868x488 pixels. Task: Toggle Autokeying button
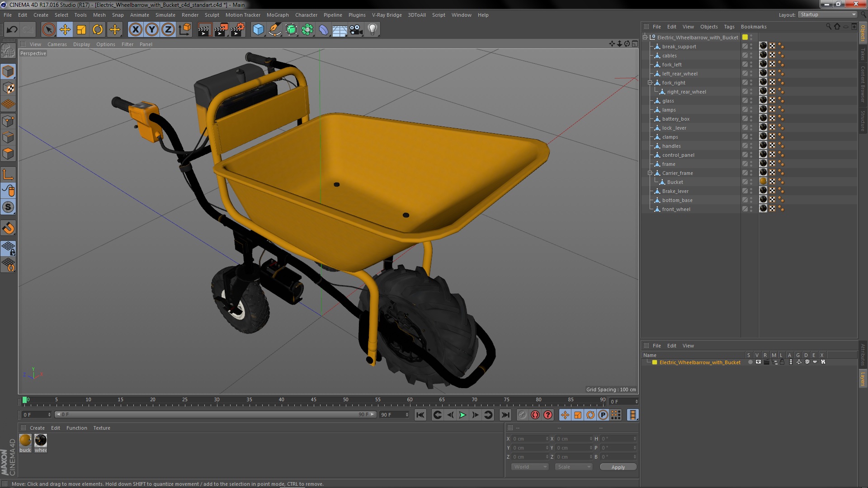[535, 415]
